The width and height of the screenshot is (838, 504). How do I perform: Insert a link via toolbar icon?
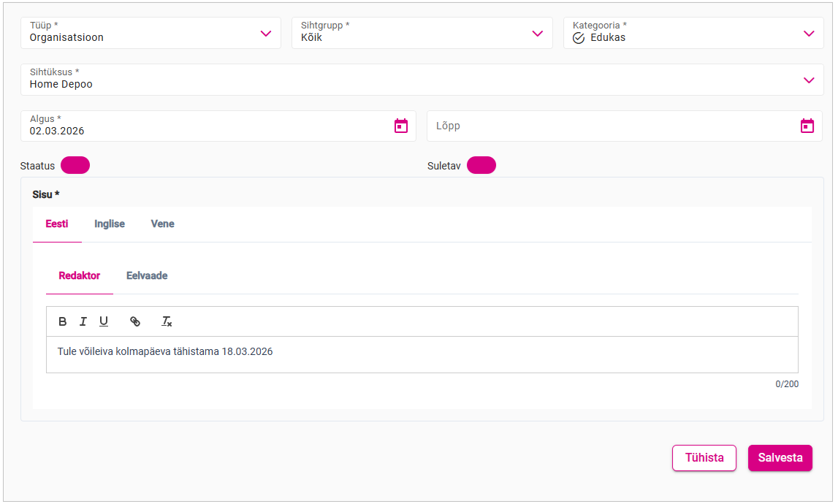point(135,321)
